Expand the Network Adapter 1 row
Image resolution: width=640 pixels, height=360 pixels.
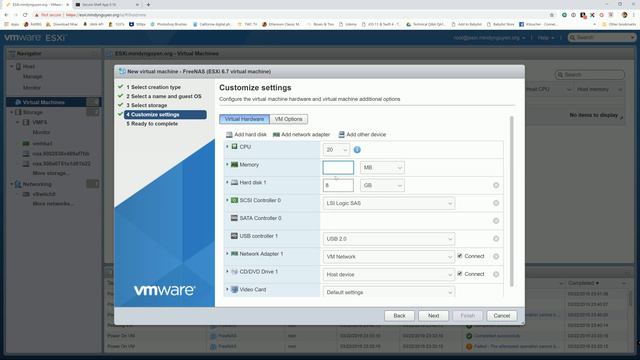pos(227,253)
